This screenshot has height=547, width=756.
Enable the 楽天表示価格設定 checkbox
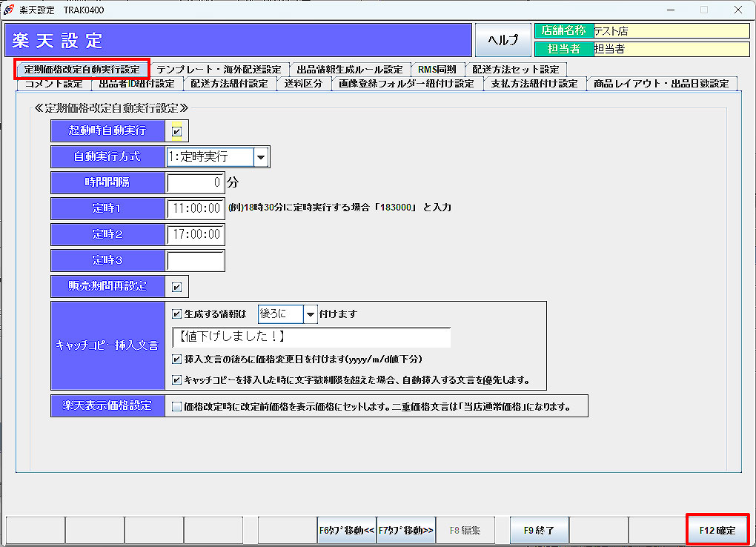coord(176,406)
